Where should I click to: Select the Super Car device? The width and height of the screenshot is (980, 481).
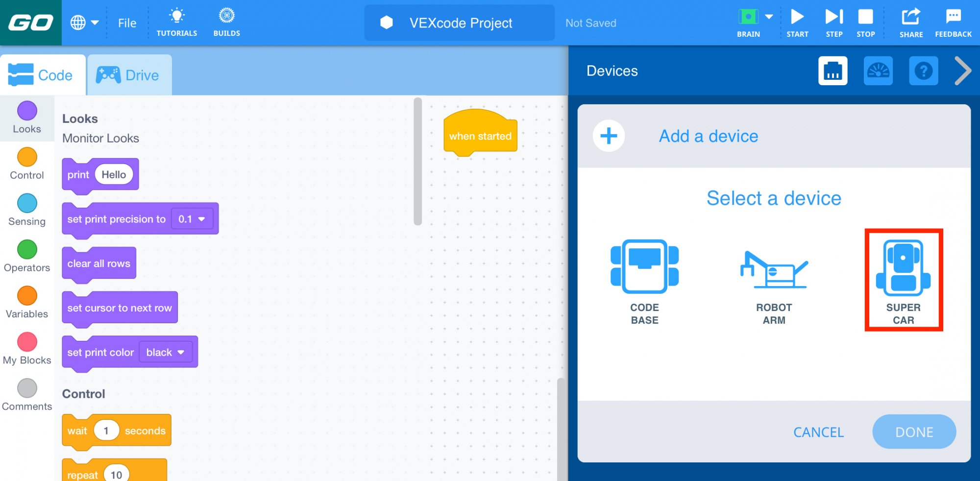(x=904, y=281)
